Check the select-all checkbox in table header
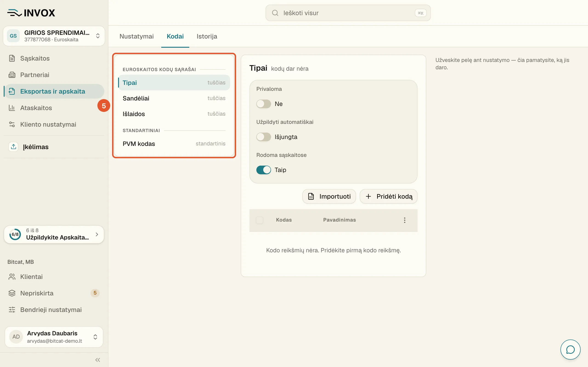Viewport: 588px width, 367px height. click(260, 220)
